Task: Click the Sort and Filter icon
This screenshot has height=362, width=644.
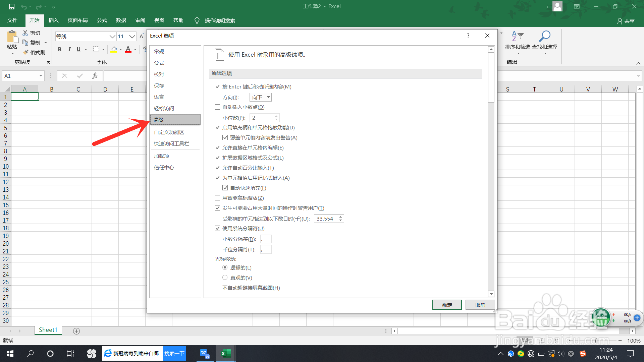Action: (518, 36)
